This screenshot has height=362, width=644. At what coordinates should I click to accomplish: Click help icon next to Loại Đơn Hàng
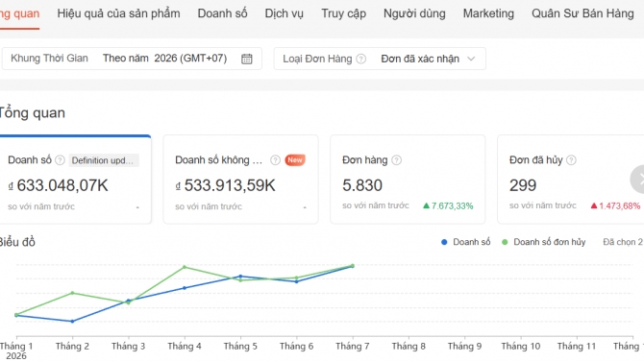361,59
